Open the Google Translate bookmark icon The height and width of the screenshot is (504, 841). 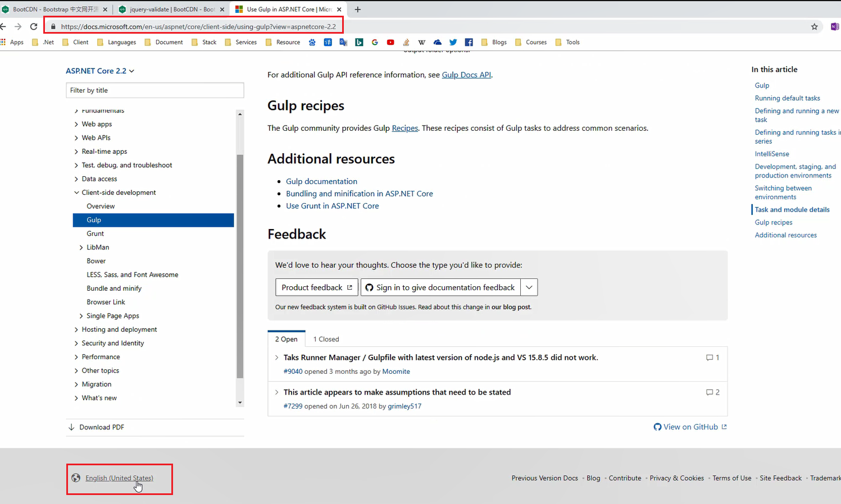(x=343, y=42)
